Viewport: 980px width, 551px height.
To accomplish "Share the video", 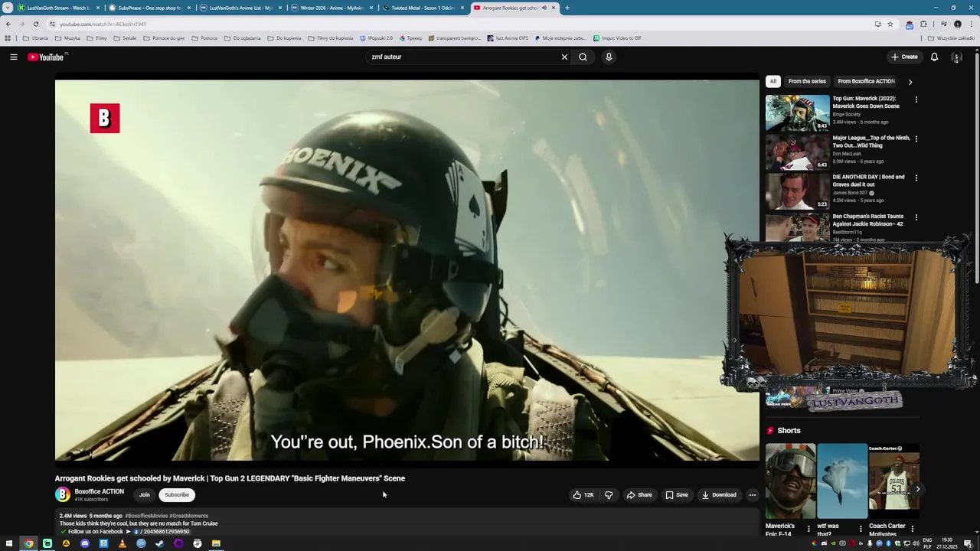I will 639,494.
